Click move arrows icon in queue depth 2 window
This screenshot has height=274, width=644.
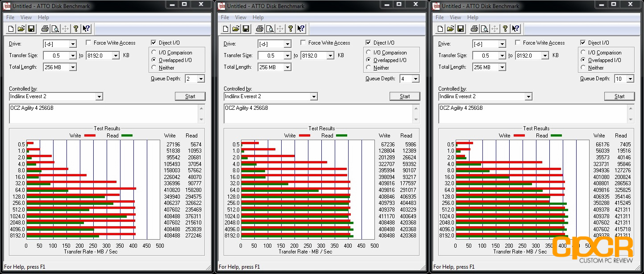coord(65,29)
